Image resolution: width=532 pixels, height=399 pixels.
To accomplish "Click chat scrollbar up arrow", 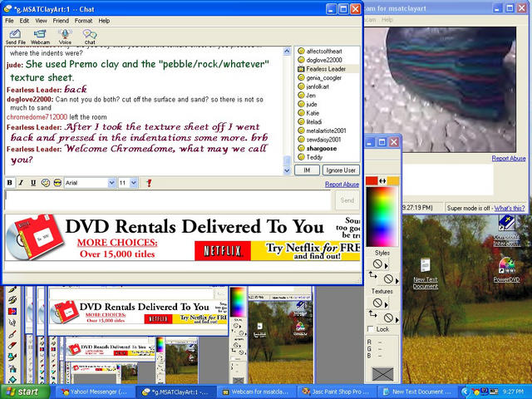I will coord(287,52).
